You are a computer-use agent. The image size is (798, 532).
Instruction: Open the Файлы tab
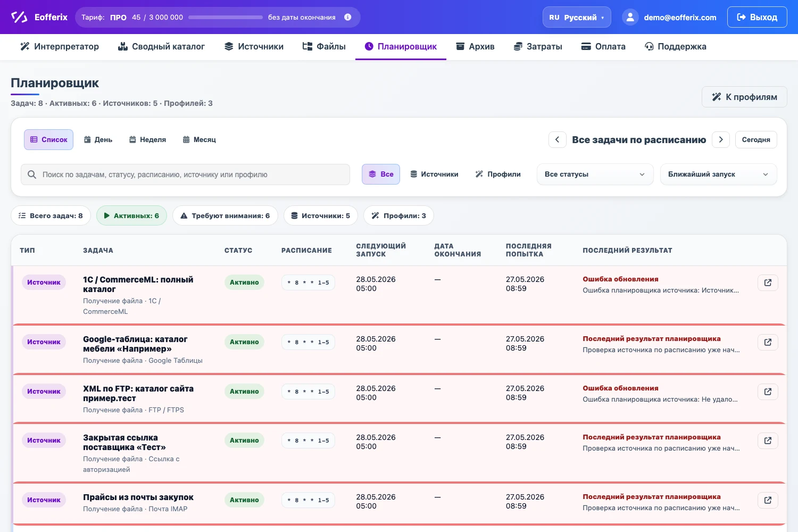pos(324,47)
